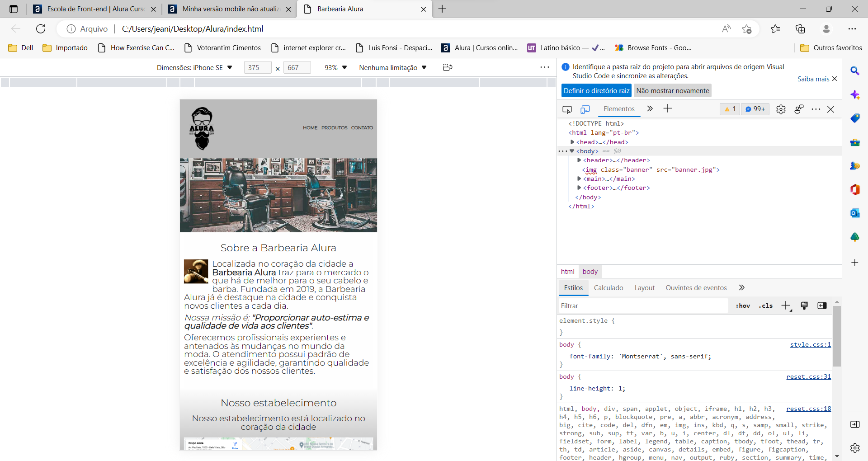Image resolution: width=868 pixels, height=461 pixels.
Task: Open the Collections icon in browser toolbar
Action: pos(800,29)
